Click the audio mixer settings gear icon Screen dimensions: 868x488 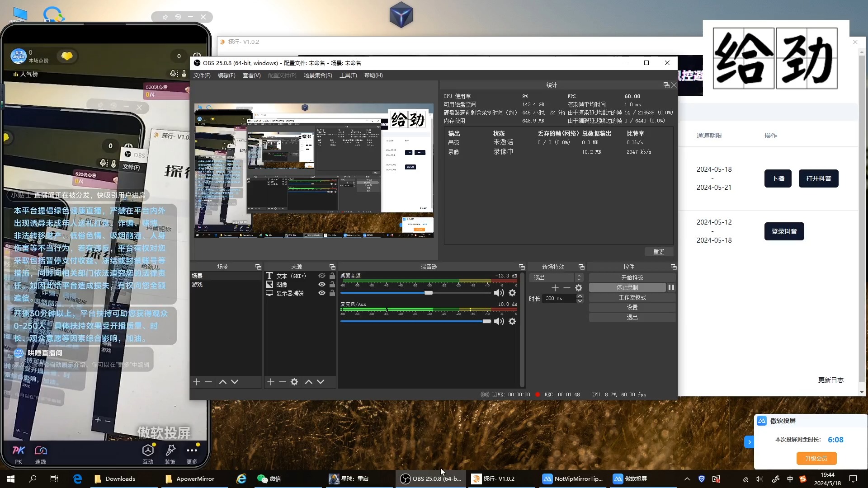pos(511,292)
